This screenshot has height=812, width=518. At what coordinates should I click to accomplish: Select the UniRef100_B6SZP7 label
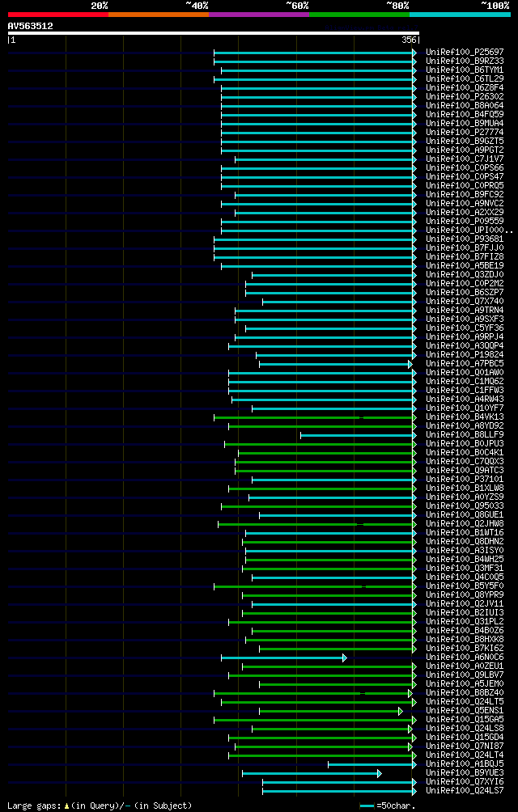(x=465, y=292)
